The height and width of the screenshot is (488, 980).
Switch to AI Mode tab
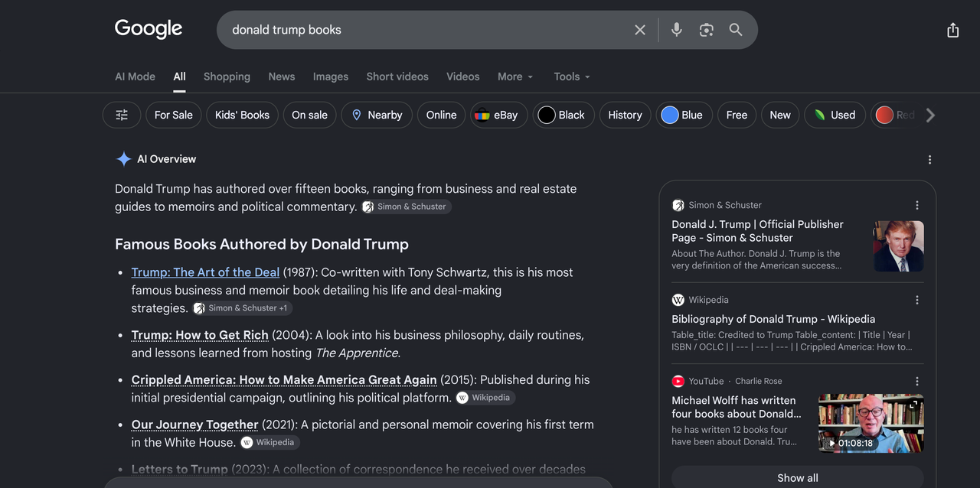click(x=135, y=76)
